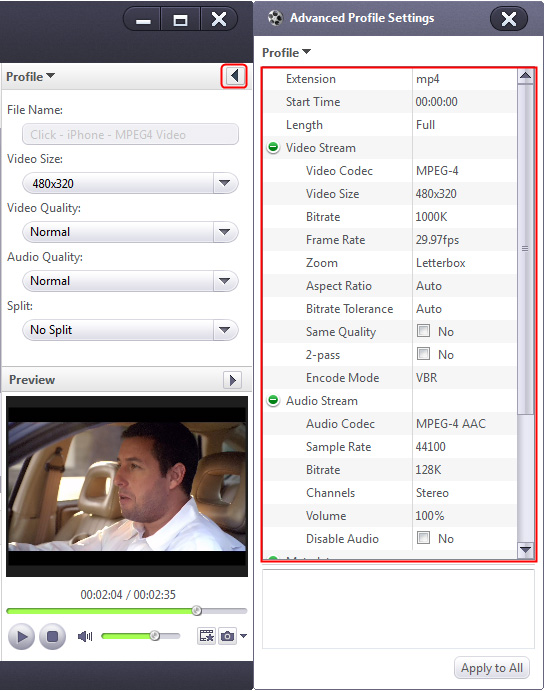Viewport: 545px width, 691px height.
Task: Maximize the main window
Action: [180, 20]
